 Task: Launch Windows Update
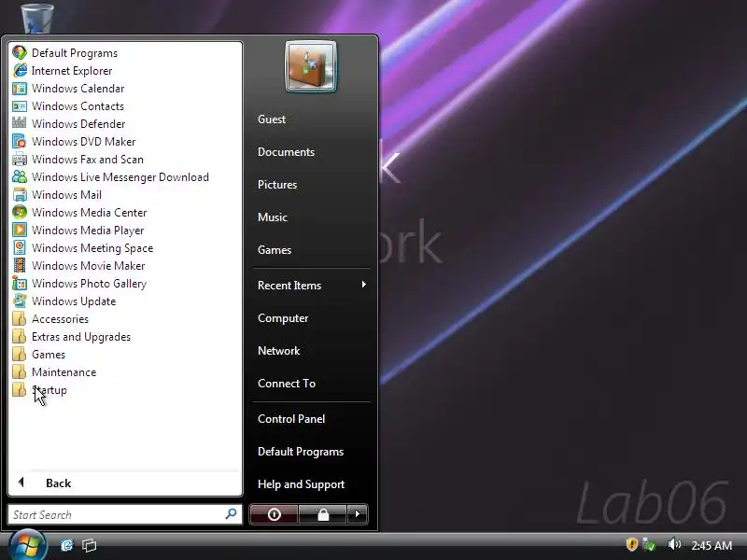[64, 301]
